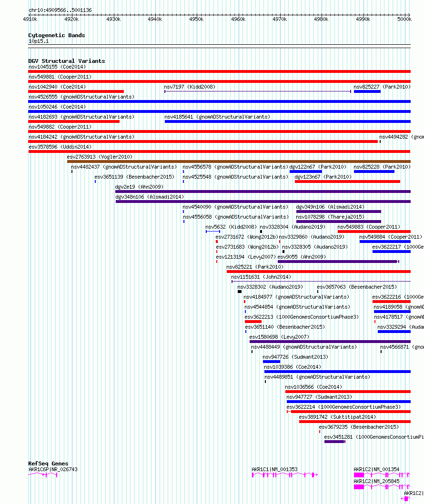The image size is (424, 504).
Task: Select the blue bar under nsv825227
Action: pos(367,91)
